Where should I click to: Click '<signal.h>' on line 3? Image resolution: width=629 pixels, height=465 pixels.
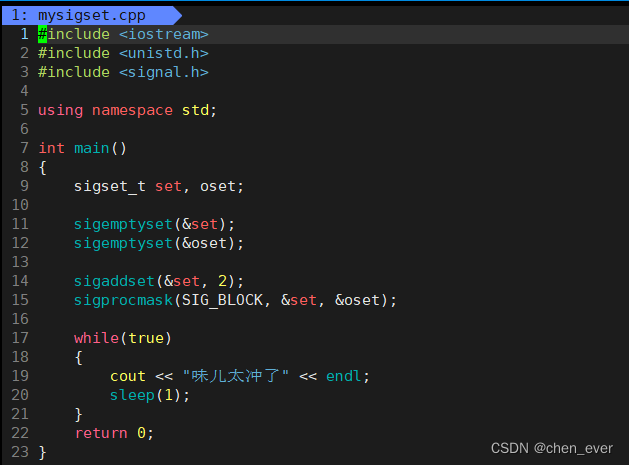(164, 72)
